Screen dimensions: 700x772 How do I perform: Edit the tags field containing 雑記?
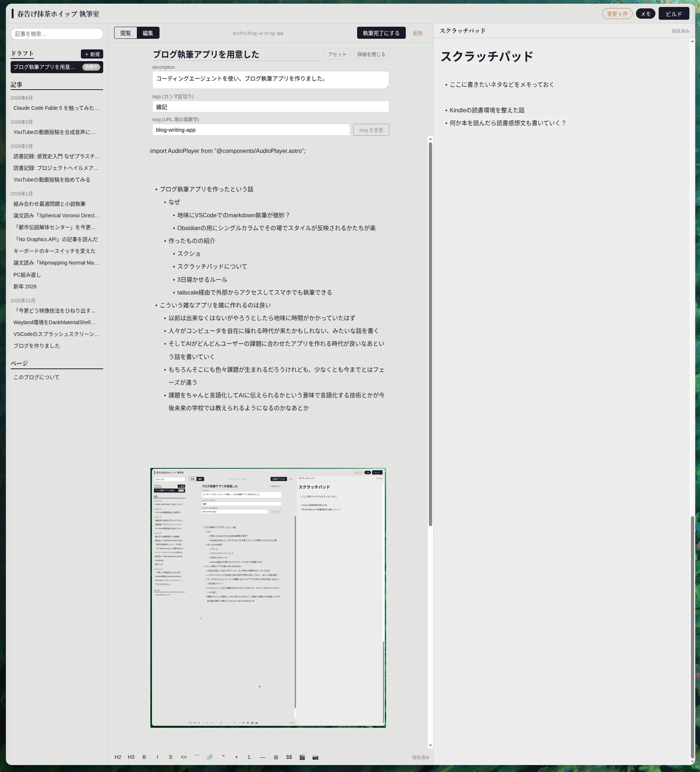pos(270,106)
